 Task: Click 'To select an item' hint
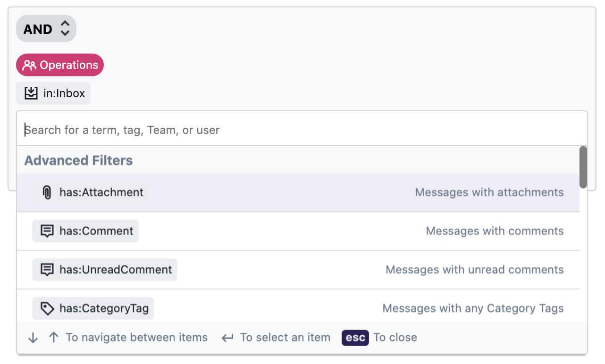click(x=285, y=338)
